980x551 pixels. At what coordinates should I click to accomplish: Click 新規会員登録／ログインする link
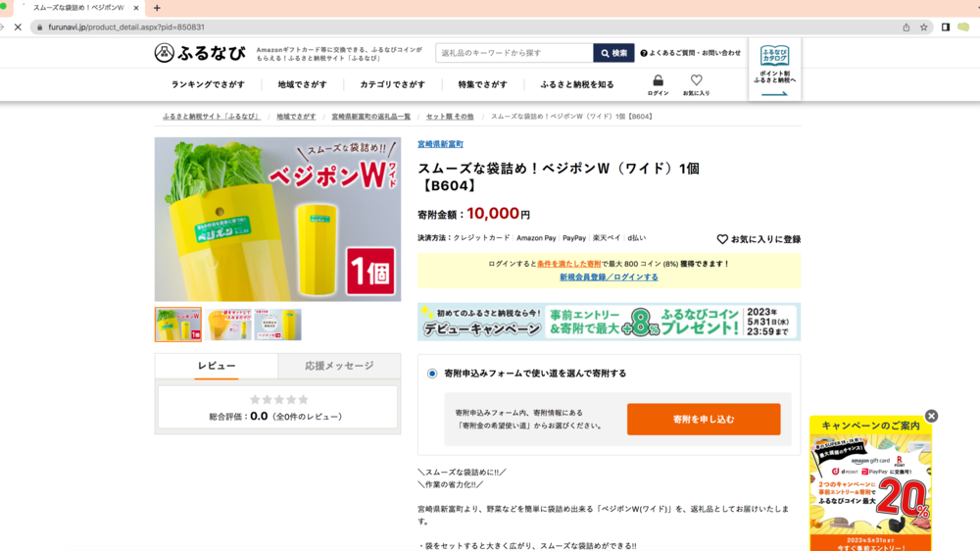click(609, 277)
